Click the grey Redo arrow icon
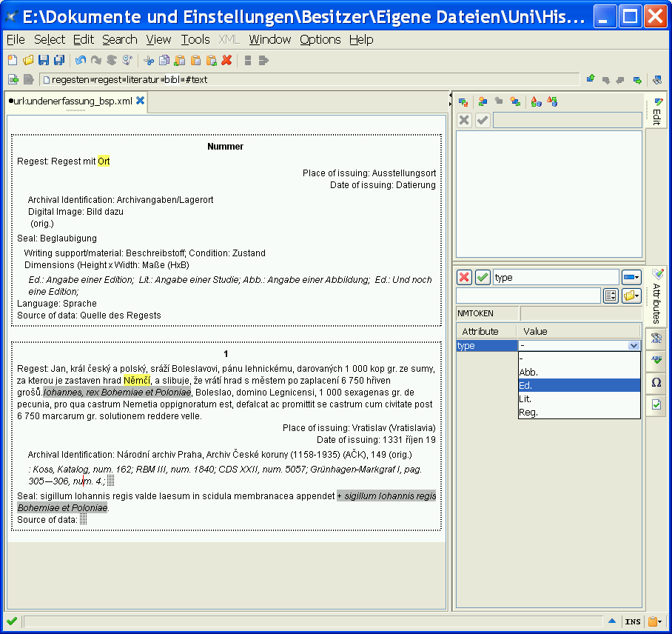 point(96,61)
